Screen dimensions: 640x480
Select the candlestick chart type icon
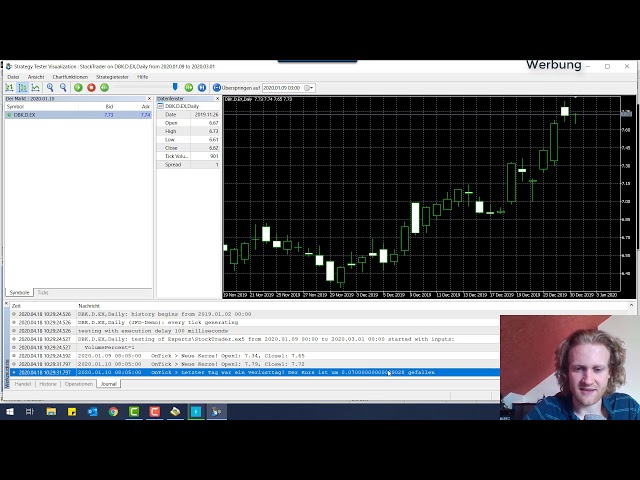point(22,88)
